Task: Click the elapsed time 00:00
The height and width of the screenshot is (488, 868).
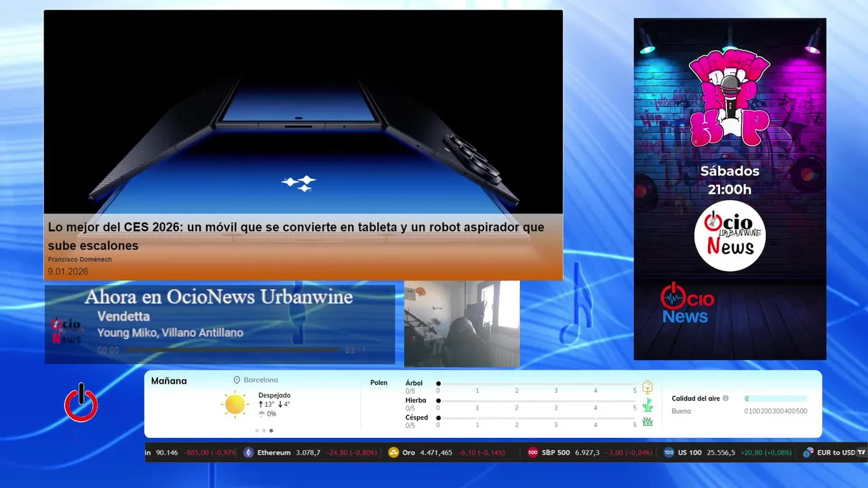Action: point(108,350)
